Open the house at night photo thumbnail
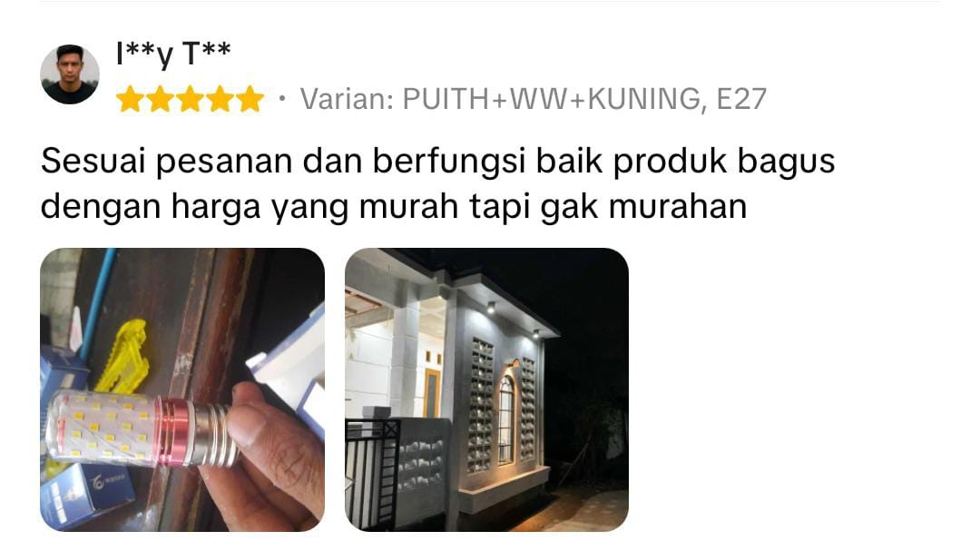 coord(487,389)
